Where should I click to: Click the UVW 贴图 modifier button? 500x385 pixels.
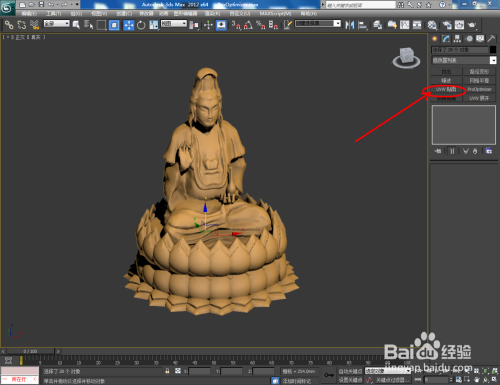pyautogui.click(x=446, y=89)
